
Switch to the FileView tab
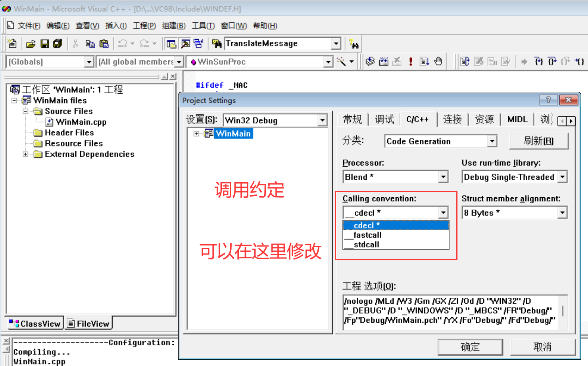pyautogui.click(x=88, y=324)
